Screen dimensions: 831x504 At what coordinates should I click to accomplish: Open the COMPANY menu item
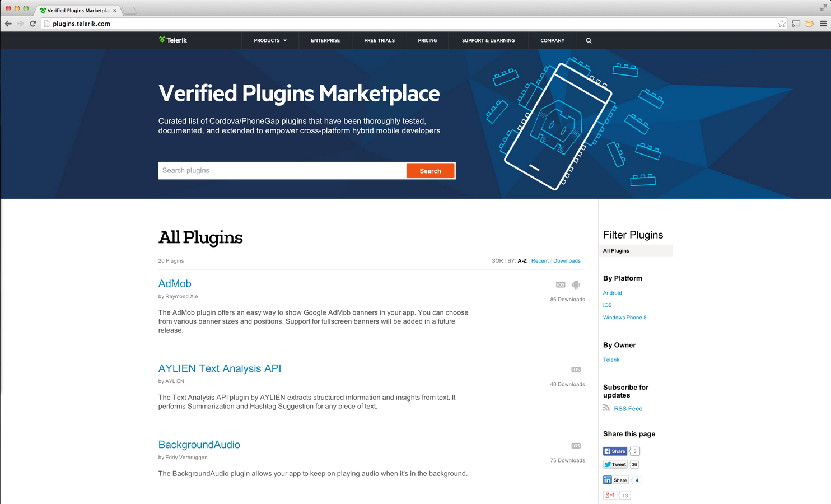point(553,40)
